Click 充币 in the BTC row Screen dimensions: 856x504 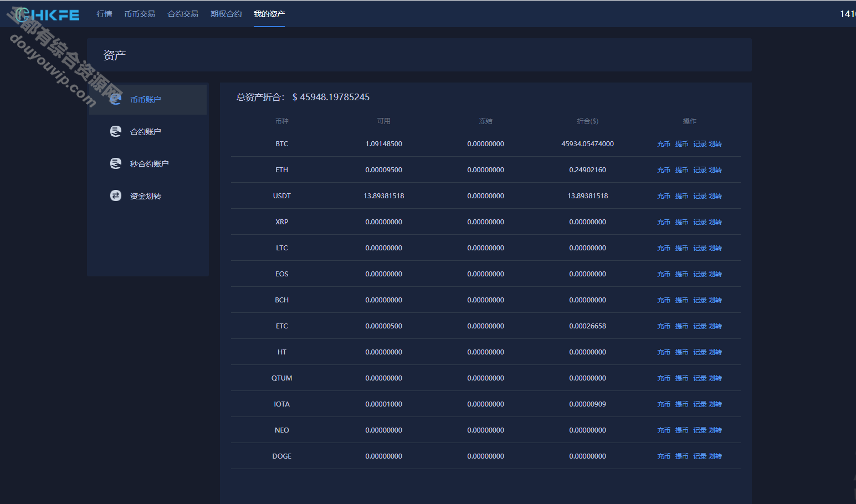click(664, 144)
